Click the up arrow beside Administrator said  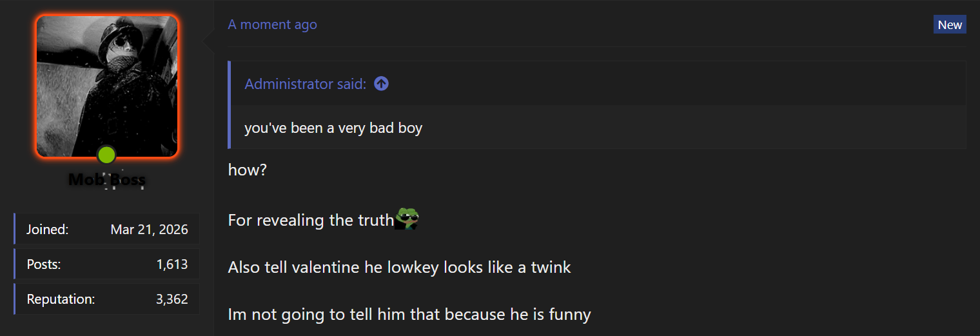(x=381, y=84)
